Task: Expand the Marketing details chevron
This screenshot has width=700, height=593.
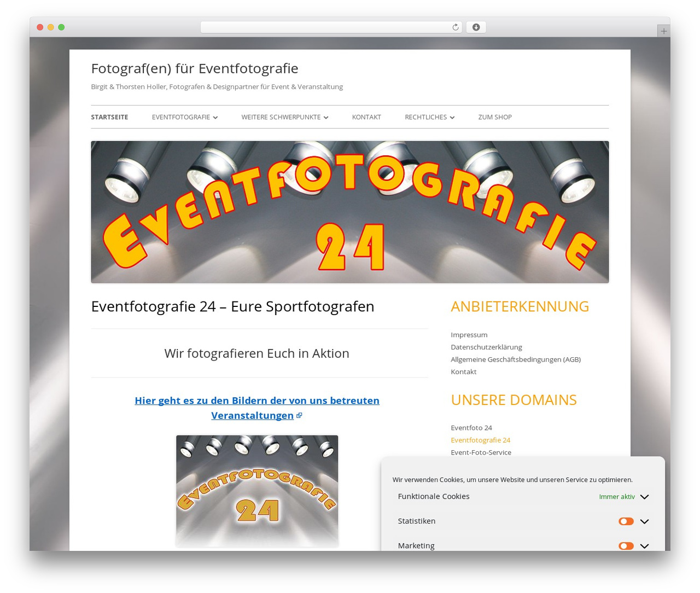Action: (x=644, y=546)
